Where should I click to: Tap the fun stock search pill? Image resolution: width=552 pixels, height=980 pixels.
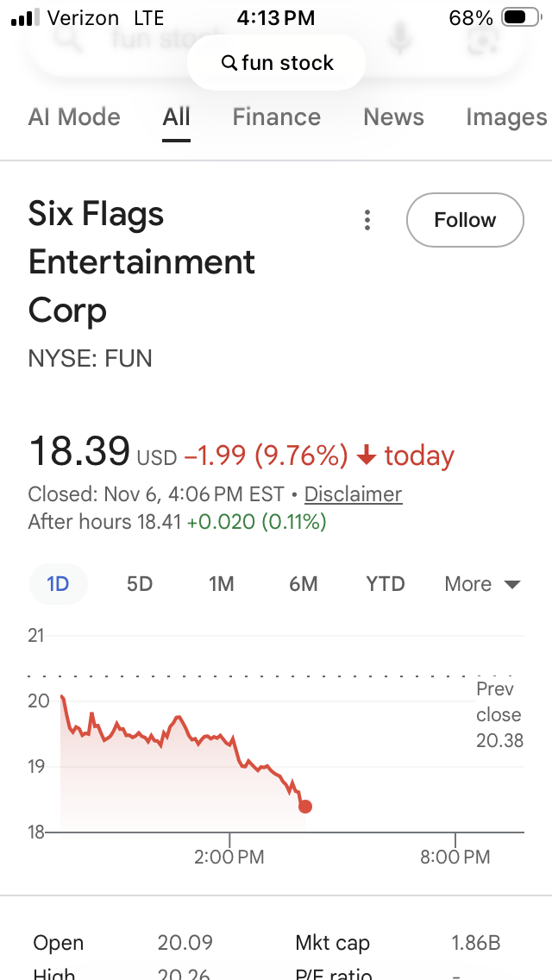pos(276,63)
